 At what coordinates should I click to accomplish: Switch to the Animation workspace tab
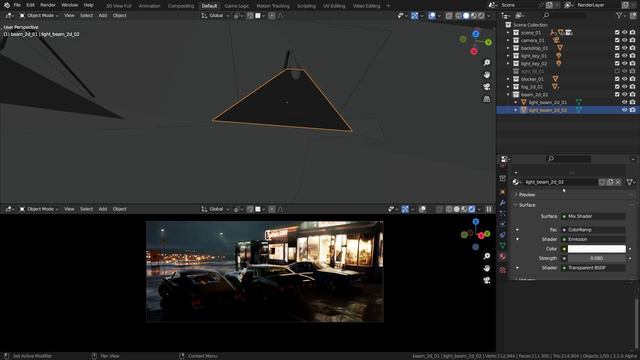point(149,6)
